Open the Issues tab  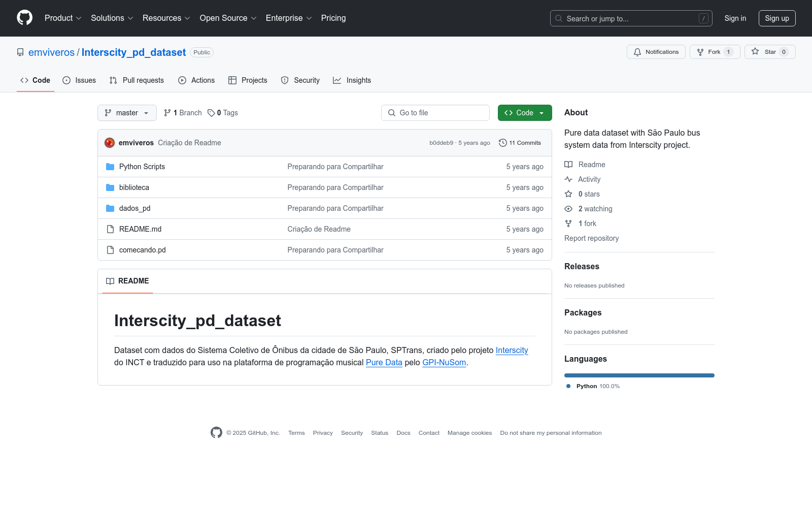coord(79,80)
